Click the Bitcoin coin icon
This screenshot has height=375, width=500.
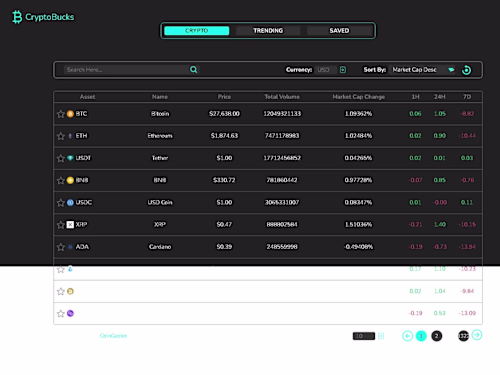pos(70,114)
